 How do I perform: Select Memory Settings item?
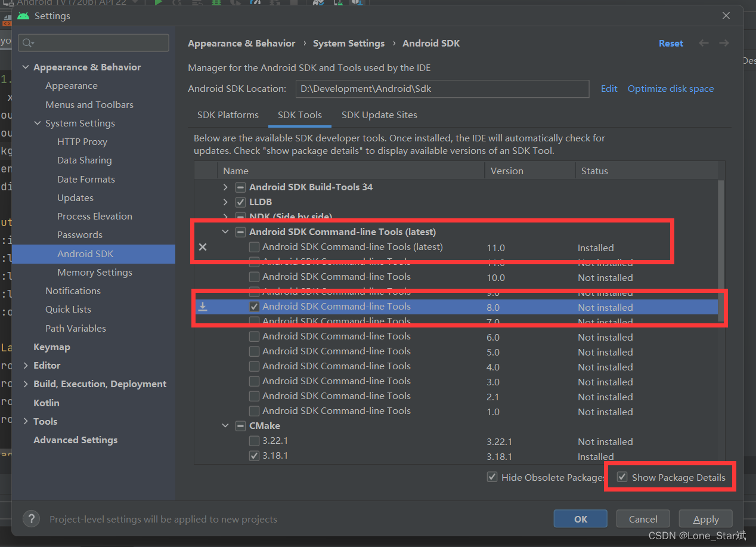(x=95, y=273)
